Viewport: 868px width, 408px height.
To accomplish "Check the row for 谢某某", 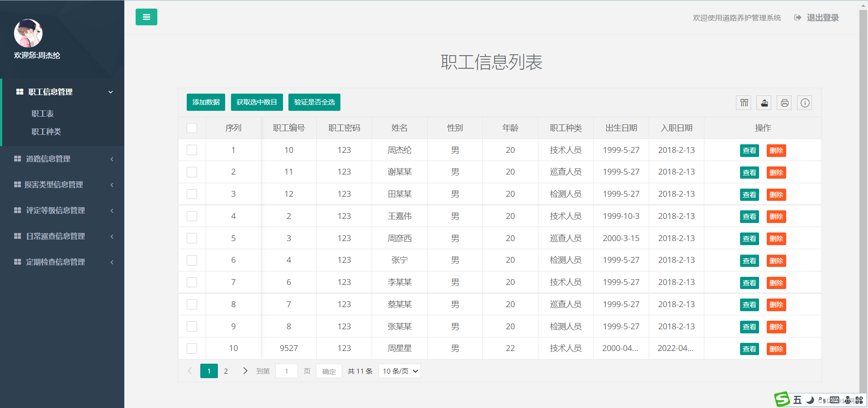I will click(x=192, y=172).
